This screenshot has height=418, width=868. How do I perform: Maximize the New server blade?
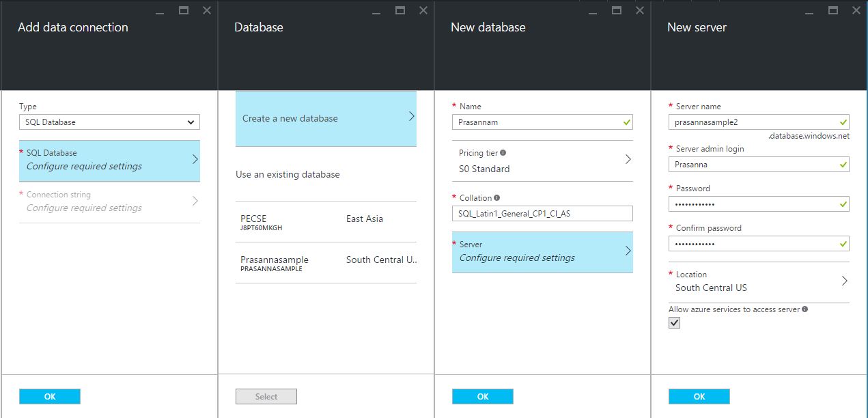click(833, 10)
